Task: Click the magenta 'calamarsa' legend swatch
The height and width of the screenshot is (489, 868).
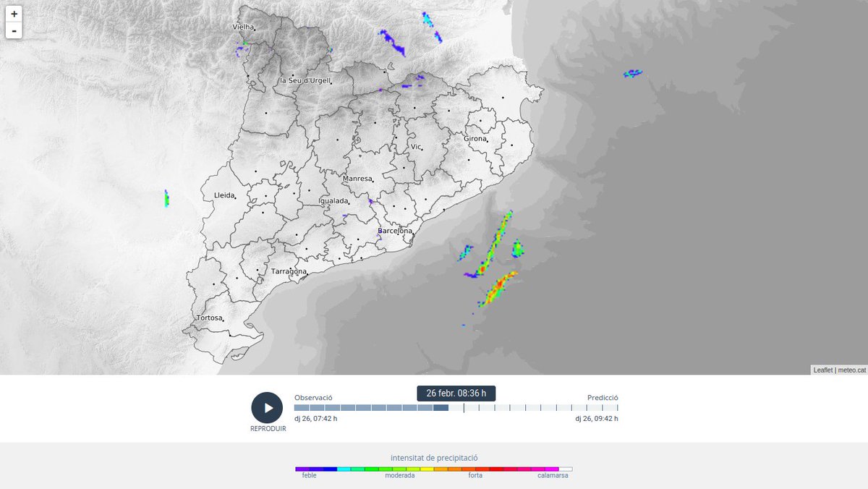Action: (x=550, y=468)
